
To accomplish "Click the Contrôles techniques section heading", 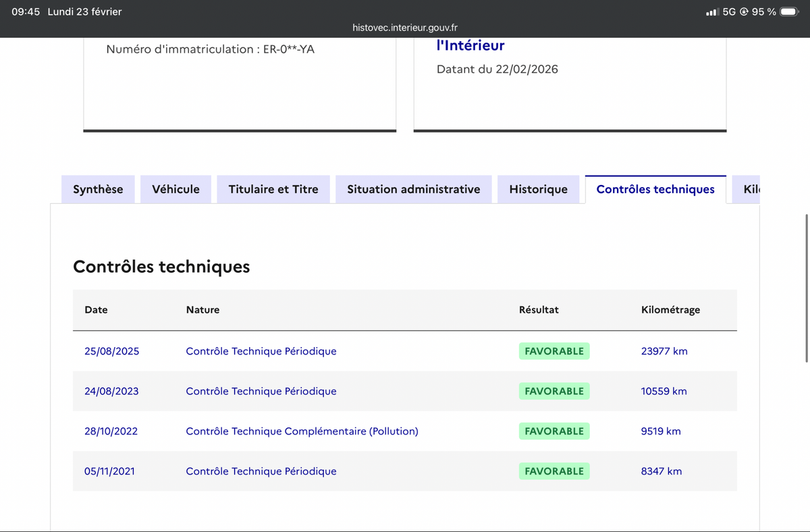I will click(161, 267).
